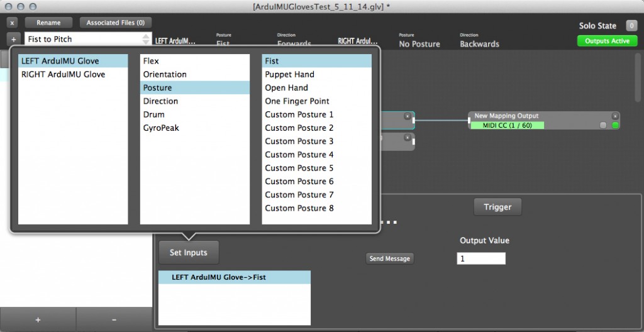This screenshot has width=644, height=332.
Task: Toggle the grey checkbox on Mapping Output node
Action: [603, 125]
